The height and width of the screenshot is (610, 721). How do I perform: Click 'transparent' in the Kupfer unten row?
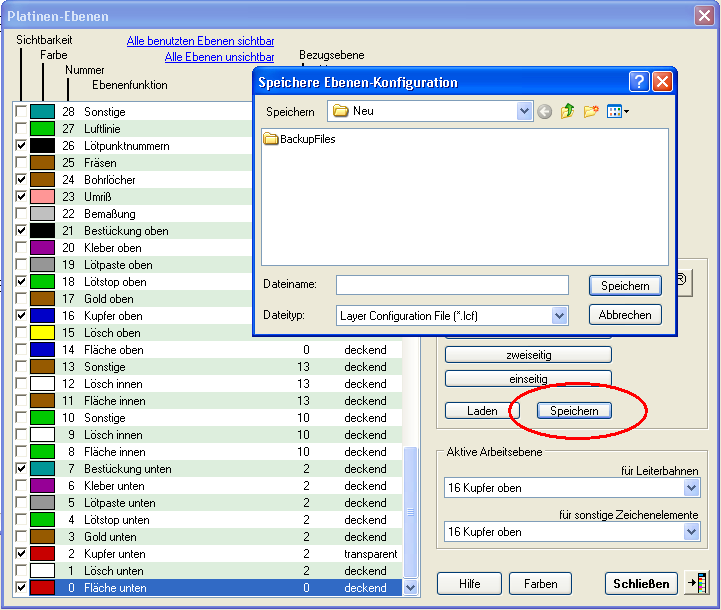[x=370, y=553]
